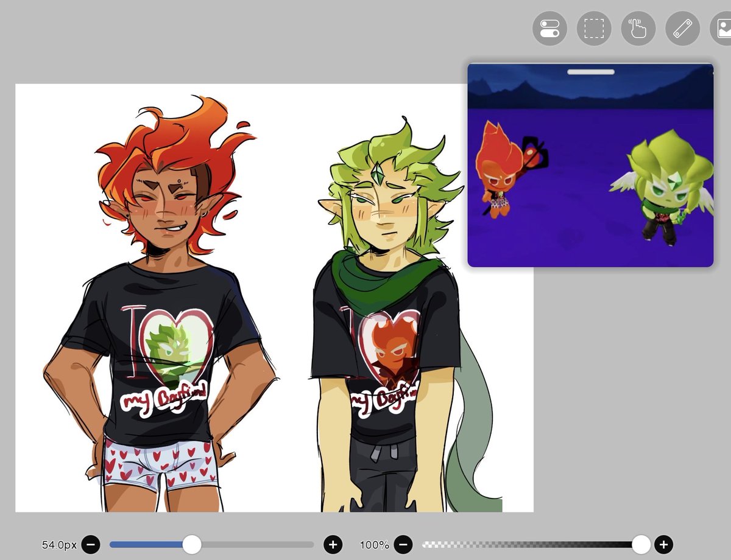
Task: Open the image material icon
Action: pyautogui.click(x=722, y=28)
